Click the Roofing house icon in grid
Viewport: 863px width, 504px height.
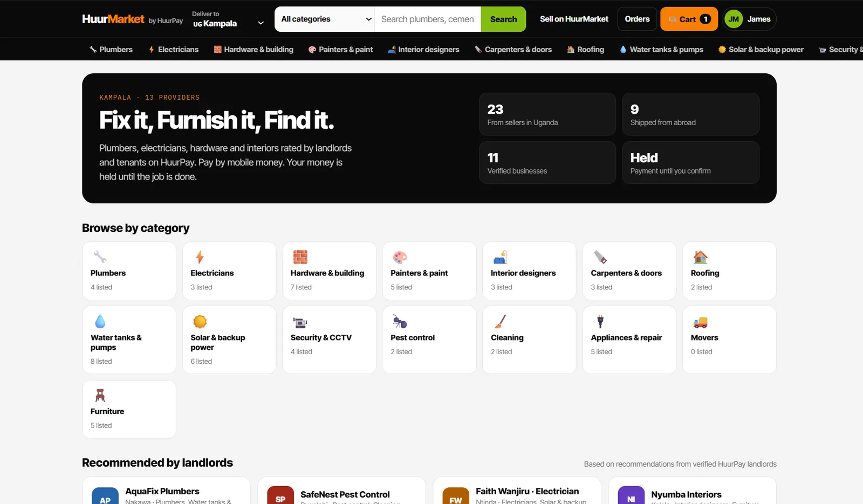pos(700,257)
